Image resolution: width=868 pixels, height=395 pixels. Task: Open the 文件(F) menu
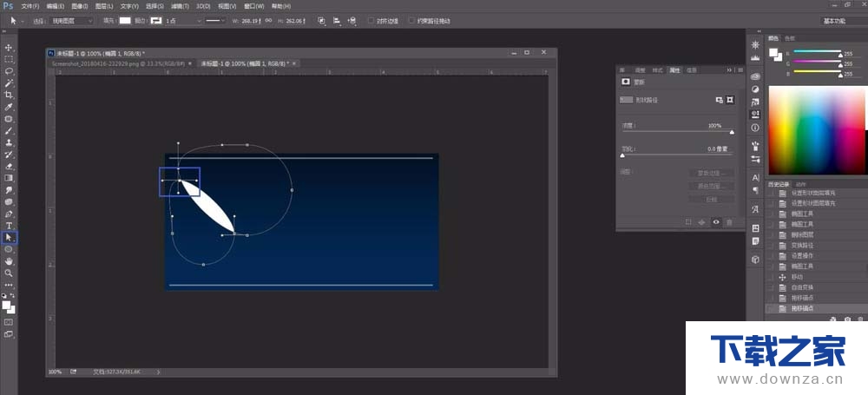pos(30,6)
